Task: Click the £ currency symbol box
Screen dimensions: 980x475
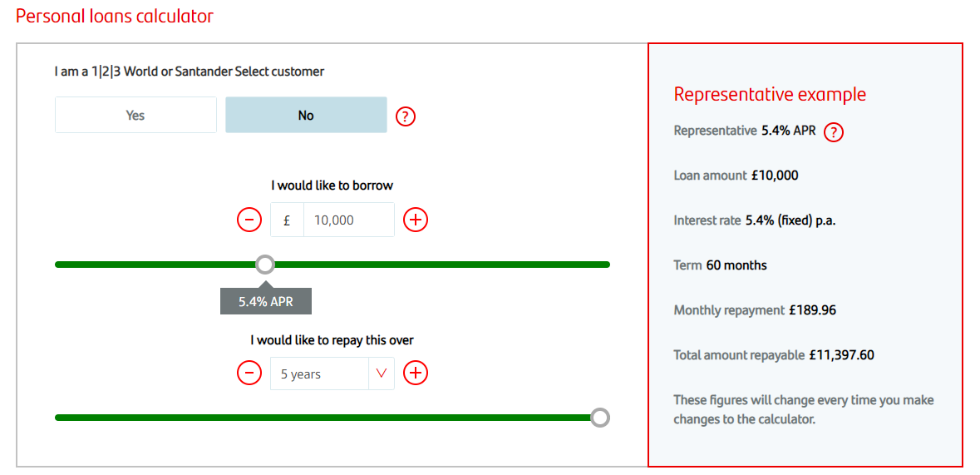Action: [x=287, y=220]
